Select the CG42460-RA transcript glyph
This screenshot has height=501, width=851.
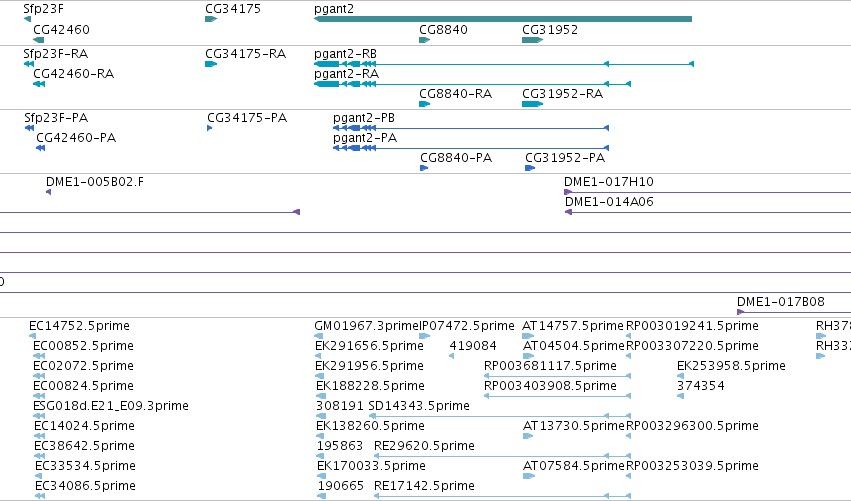click(x=39, y=84)
